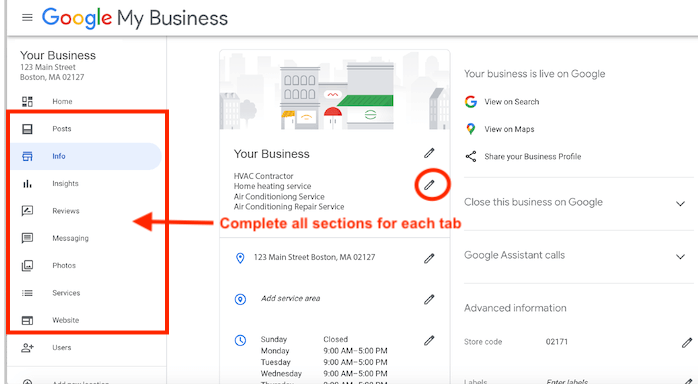Open the Photos tab
698x384 pixels.
(x=64, y=265)
